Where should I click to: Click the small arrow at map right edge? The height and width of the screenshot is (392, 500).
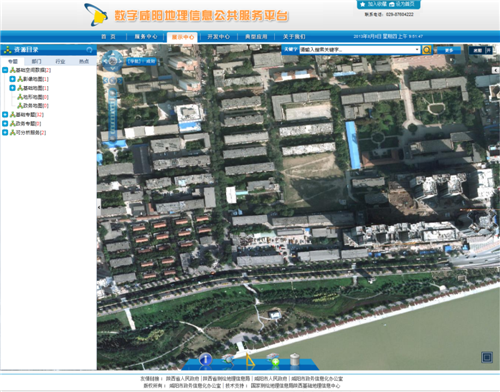[x=496, y=70]
